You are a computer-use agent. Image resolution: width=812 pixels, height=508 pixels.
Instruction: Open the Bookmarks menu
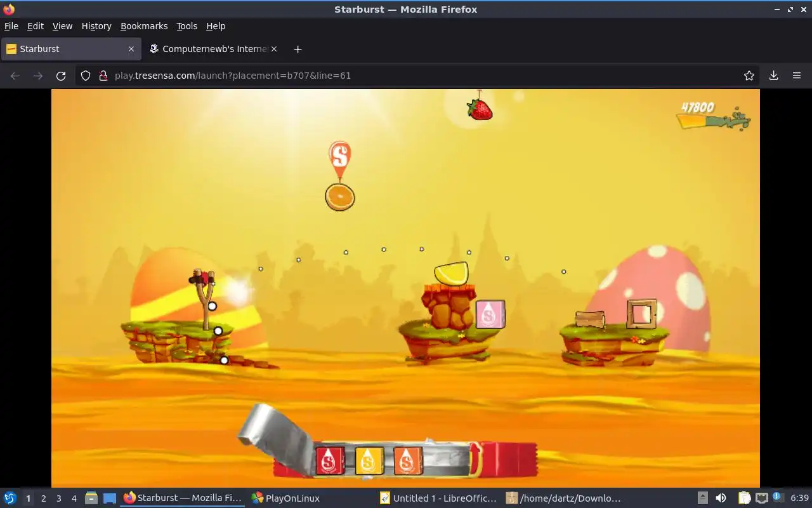click(x=144, y=26)
